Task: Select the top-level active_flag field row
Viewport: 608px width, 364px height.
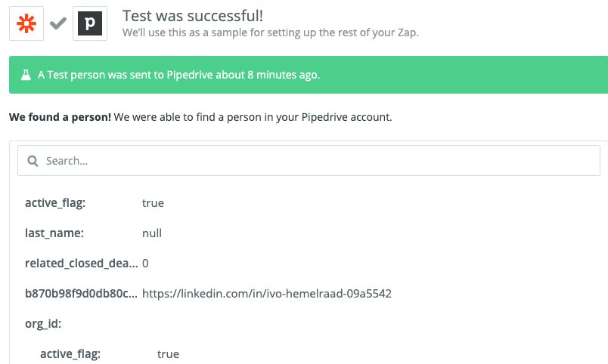Action: (95, 203)
